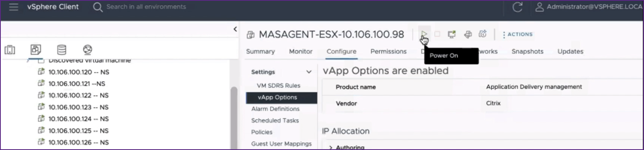Viewport: 644px width, 150px height.
Task: Switch to Networking inventory view
Action: pos(88,50)
